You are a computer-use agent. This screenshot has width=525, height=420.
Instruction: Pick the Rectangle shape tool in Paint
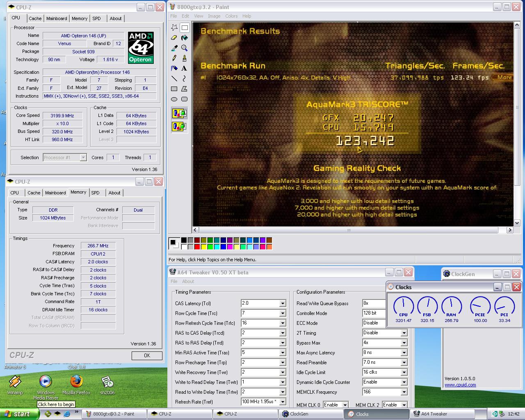(x=174, y=89)
